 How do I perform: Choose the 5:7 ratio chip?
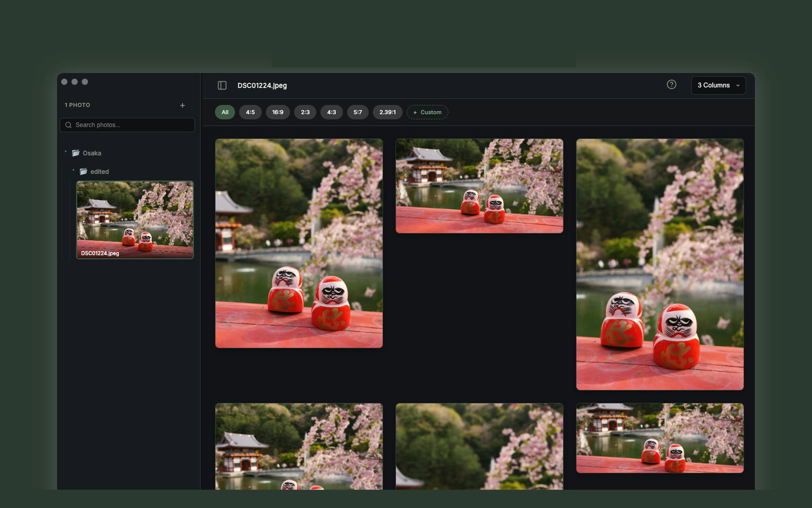tap(358, 112)
